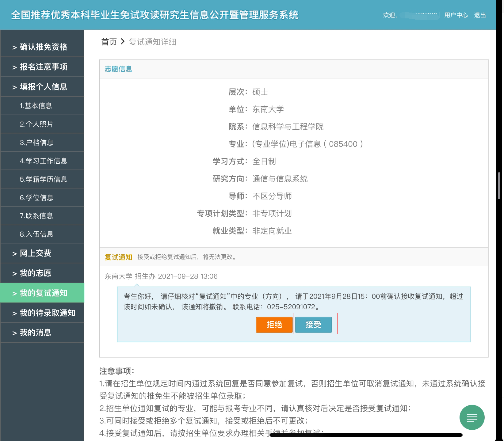Collapse 填报个人信息 sidebar section
The width and height of the screenshot is (504, 441).
[42, 87]
